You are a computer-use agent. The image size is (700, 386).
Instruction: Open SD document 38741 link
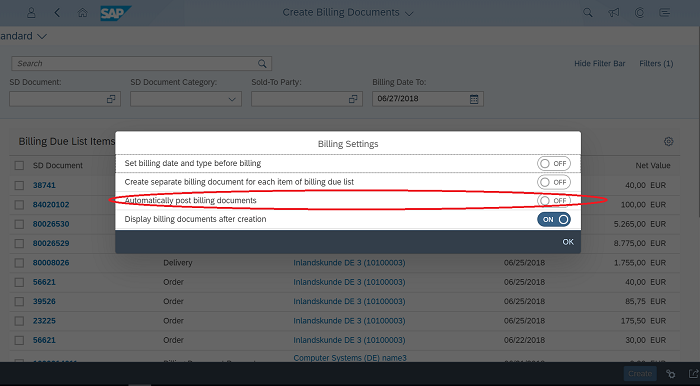pyautogui.click(x=44, y=185)
